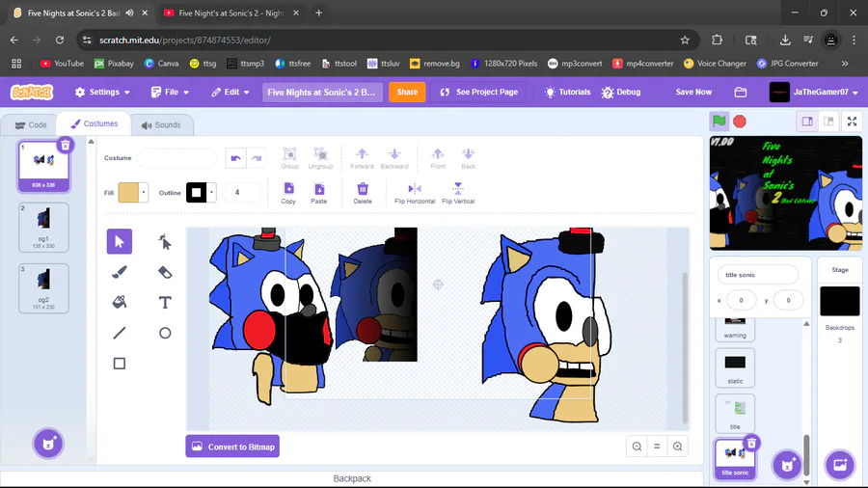The width and height of the screenshot is (868, 488).
Task: Flip the selection horizontally
Action: click(415, 193)
